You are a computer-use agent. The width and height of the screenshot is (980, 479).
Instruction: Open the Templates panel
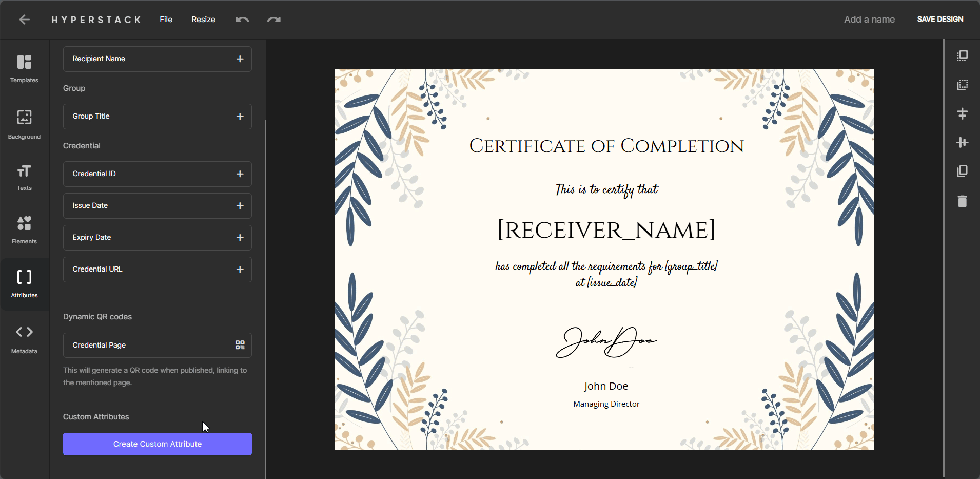[24, 68]
